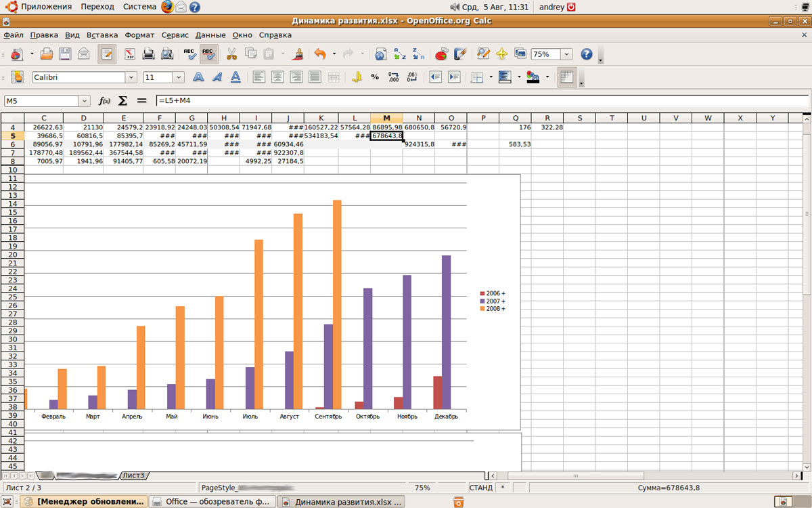Toggle Edit File mode button
This screenshot has height=508, width=812.
click(x=106, y=54)
